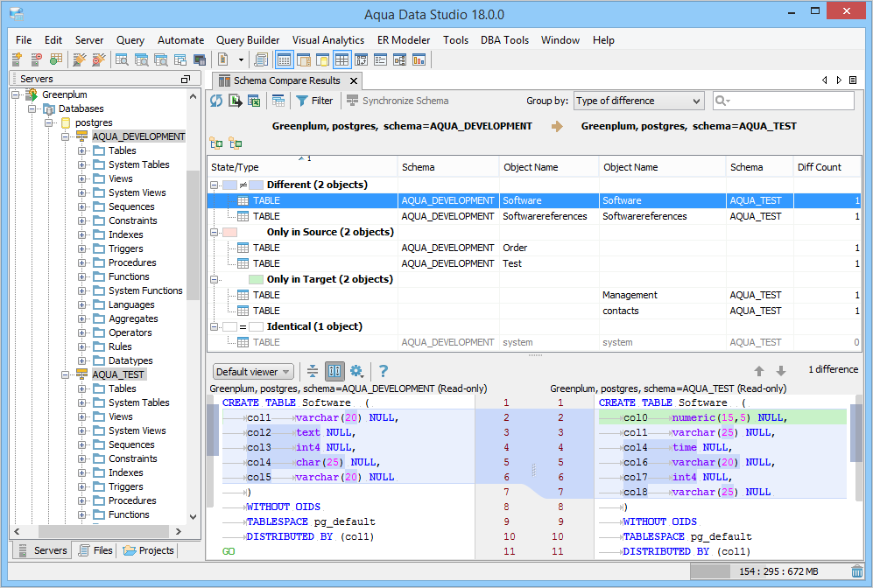Toggle side-by-side viewer button
The height and width of the screenshot is (588, 873).
tap(334, 371)
